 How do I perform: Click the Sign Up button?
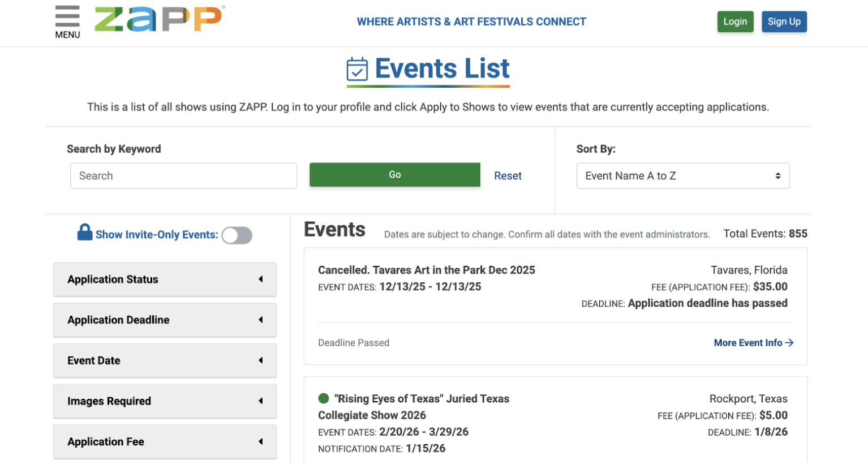point(784,21)
